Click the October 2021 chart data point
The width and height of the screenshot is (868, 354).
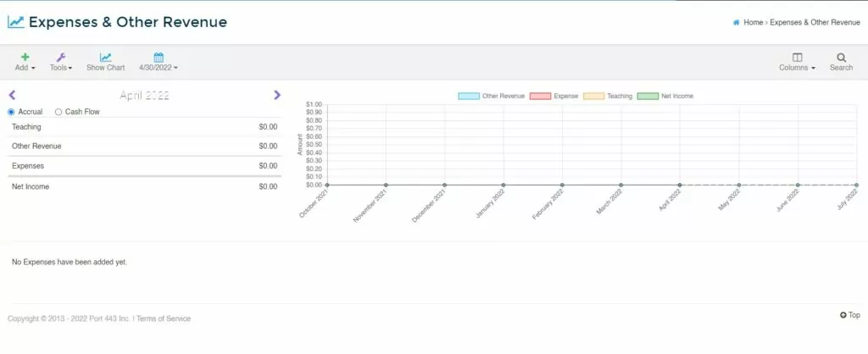[327, 185]
